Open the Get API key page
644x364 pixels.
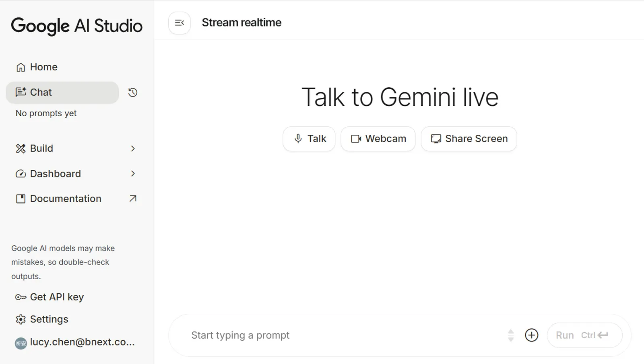(57, 297)
